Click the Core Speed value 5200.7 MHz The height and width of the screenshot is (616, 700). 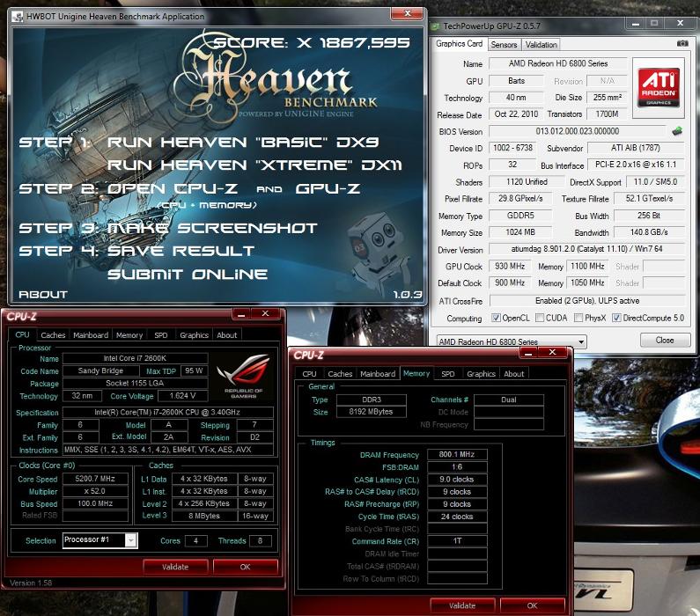pyautogui.click(x=95, y=479)
